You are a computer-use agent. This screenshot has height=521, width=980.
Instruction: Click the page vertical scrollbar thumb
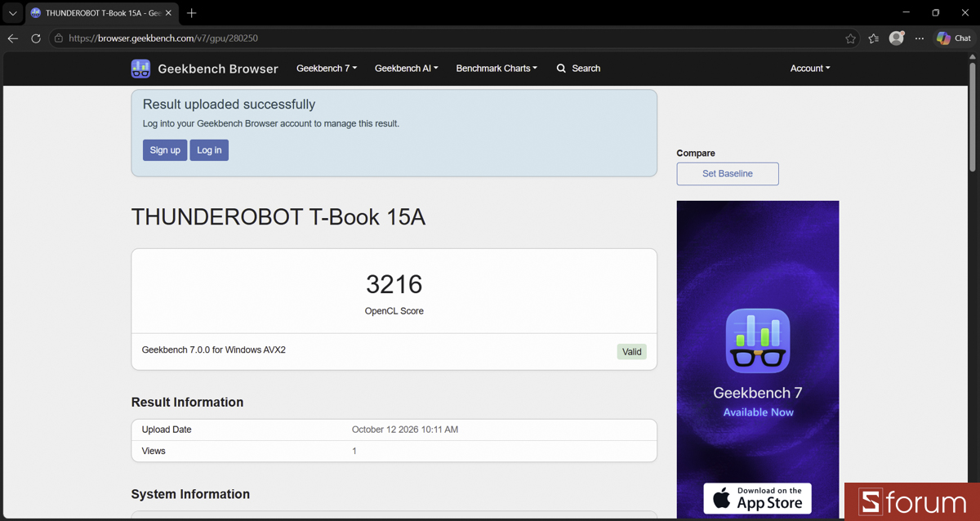click(x=972, y=118)
